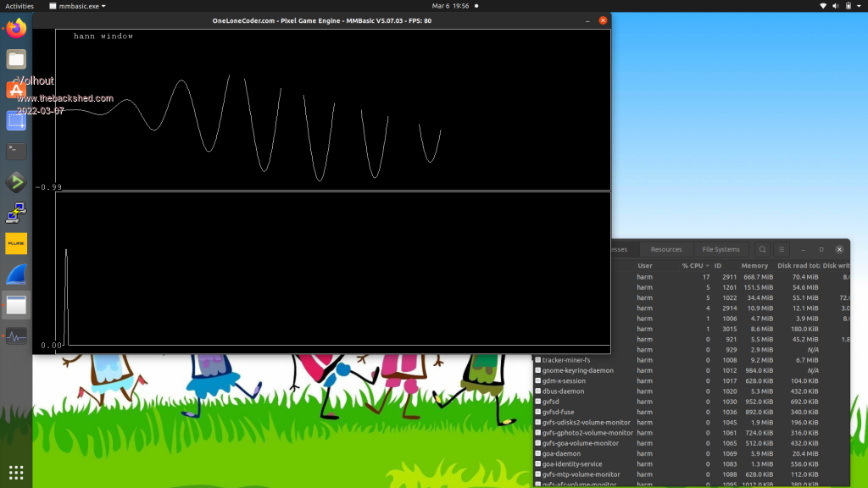The height and width of the screenshot is (488, 868).
Task: Show Applications grid at dock bottom
Action: (16, 472)
